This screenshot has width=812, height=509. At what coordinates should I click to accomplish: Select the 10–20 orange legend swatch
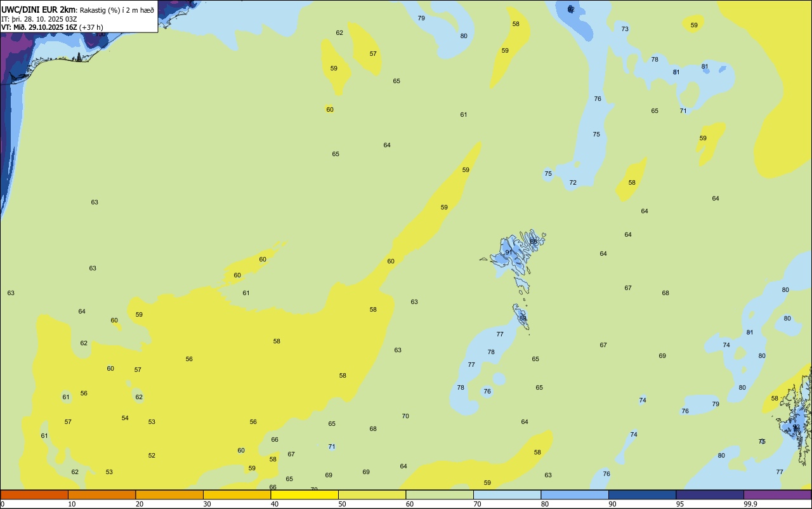tap(101, 494)
